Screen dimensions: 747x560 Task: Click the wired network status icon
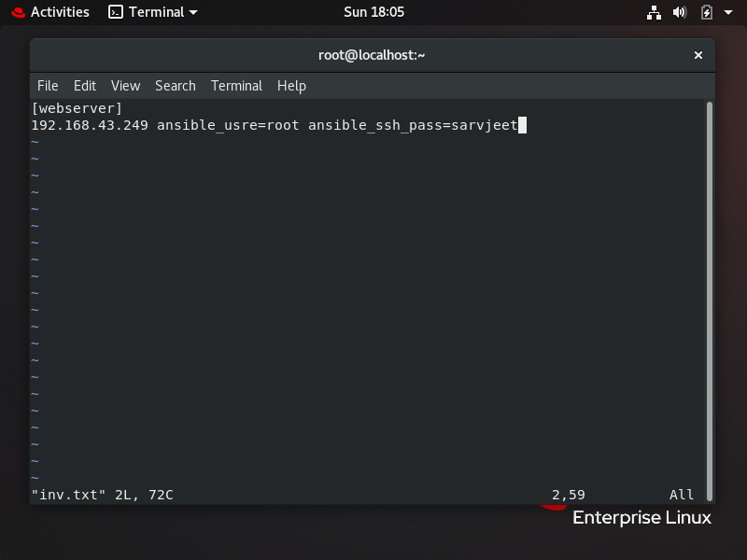point(654,12)
